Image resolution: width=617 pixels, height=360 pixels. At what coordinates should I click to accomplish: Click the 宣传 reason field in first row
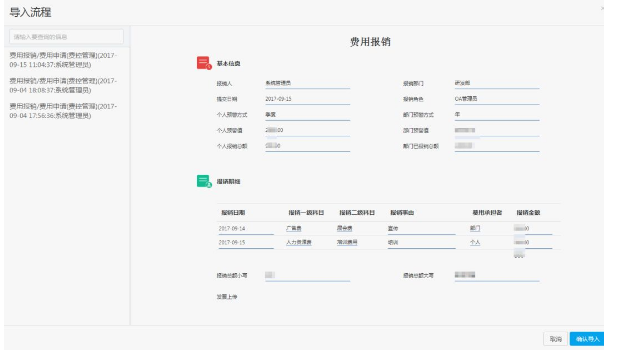pos(421,229)
